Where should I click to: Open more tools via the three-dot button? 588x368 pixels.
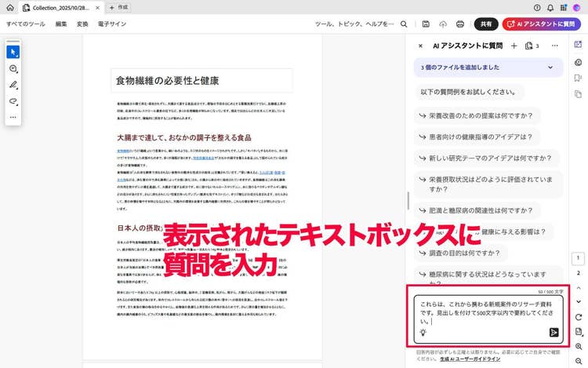(x=13, y=118)
